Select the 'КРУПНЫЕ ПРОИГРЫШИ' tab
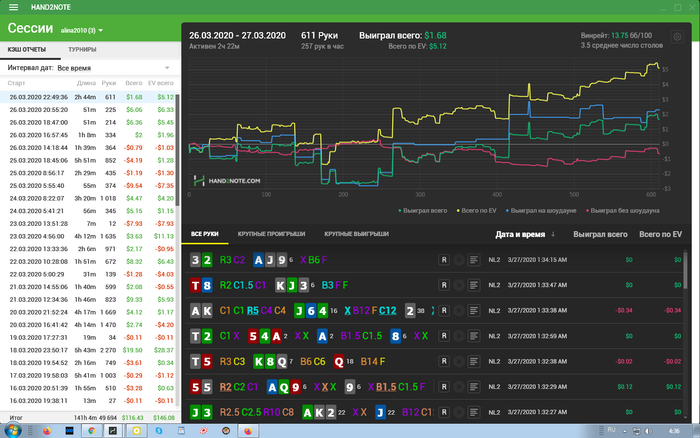Viewport: 700px width, 438px height. [271, 234]
